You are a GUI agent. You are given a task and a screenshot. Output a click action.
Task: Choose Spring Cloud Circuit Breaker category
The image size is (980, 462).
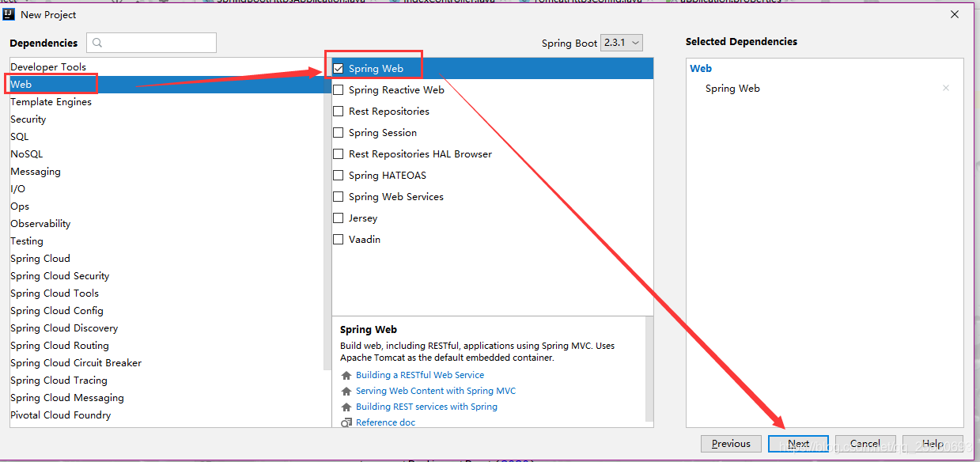(x=166, y=363)
